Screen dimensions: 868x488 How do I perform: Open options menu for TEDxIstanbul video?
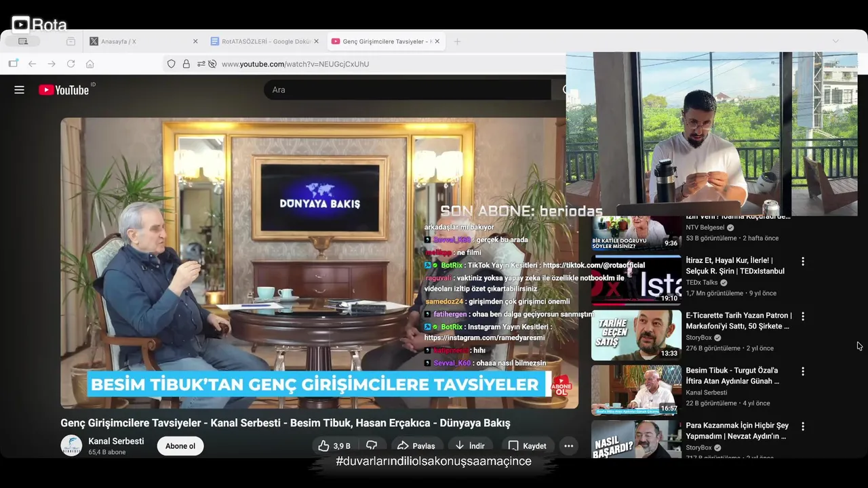[803, 261]
